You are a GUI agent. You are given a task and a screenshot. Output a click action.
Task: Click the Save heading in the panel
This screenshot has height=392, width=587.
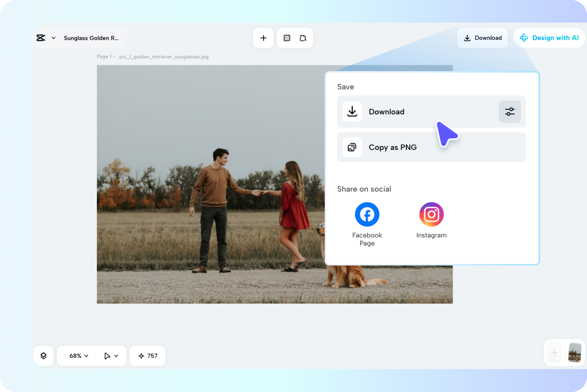click(345, 87)
